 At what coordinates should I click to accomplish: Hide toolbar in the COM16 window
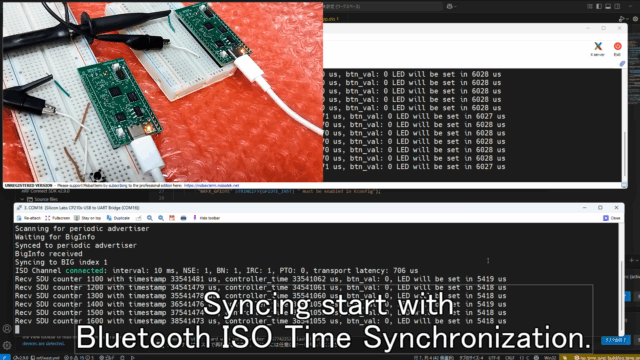[206, 218]
